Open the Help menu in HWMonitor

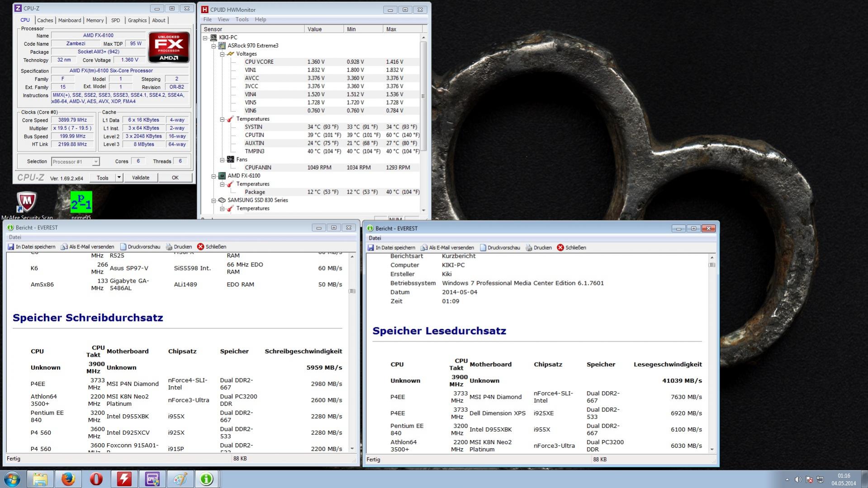261,19
